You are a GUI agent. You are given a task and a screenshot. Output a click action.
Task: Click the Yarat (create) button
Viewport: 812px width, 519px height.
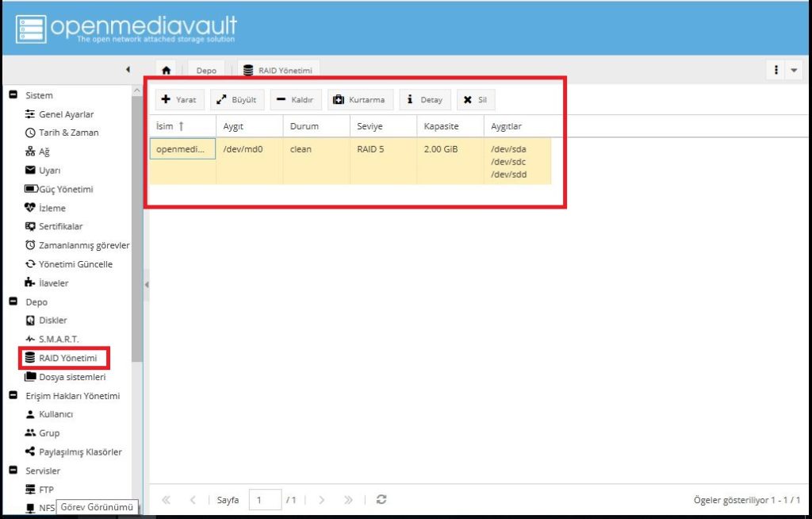[179, 99]
